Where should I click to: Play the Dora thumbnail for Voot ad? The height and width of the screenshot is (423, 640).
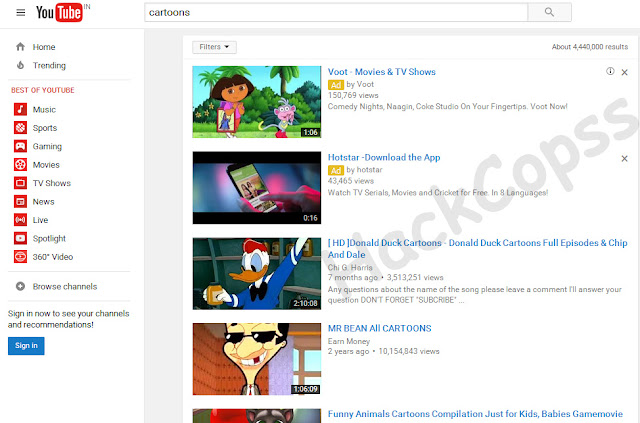(257, 102)
